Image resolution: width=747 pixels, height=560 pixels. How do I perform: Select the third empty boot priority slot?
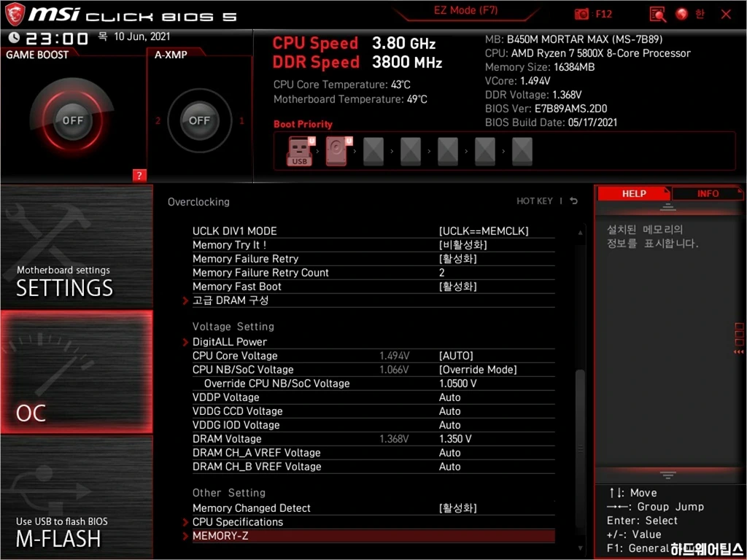pyautogui.click(x=448, y=152)
